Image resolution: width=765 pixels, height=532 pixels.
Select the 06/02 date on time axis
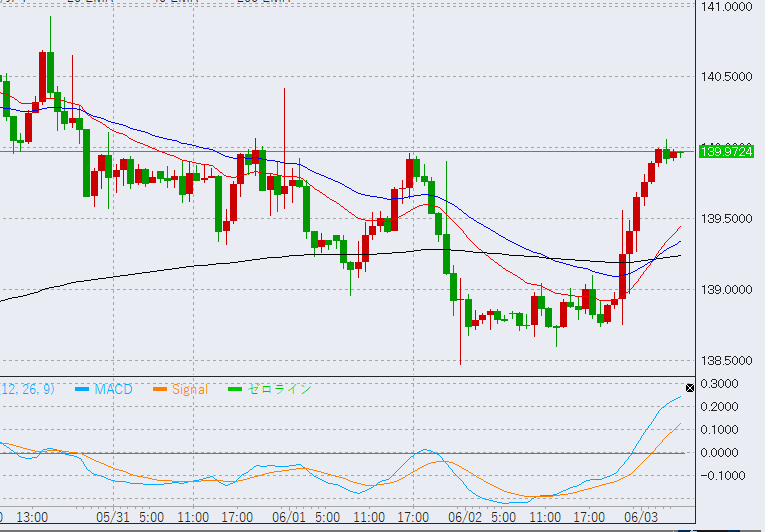pyautogui.click(x=465, y=518)
